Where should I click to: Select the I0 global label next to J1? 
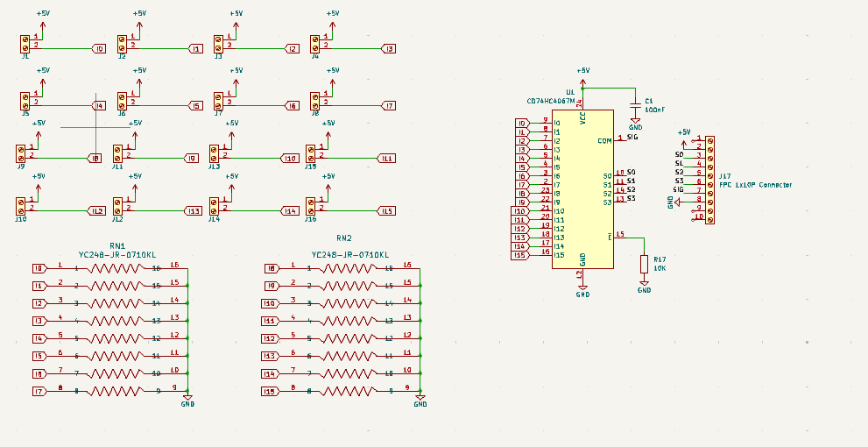click(x=98, y=49)
